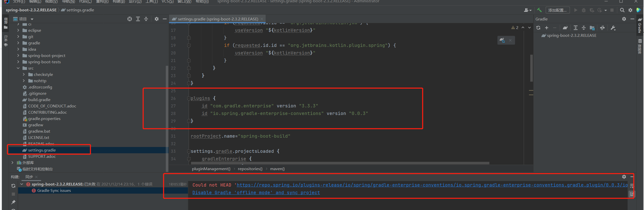Toggle scroll-to-end in the Build output
Screen dimensions: 644x210
(x=632, y=194)
